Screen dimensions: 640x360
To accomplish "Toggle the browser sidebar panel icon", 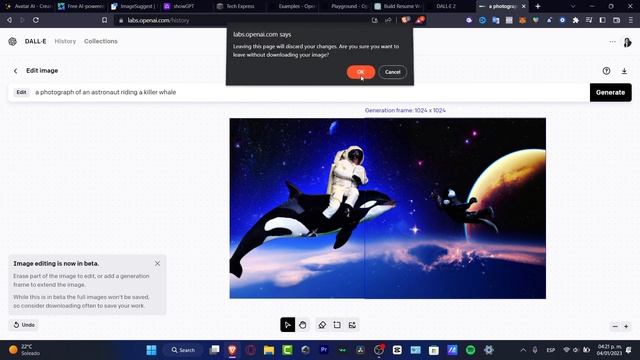I will [x=602, y=20].
